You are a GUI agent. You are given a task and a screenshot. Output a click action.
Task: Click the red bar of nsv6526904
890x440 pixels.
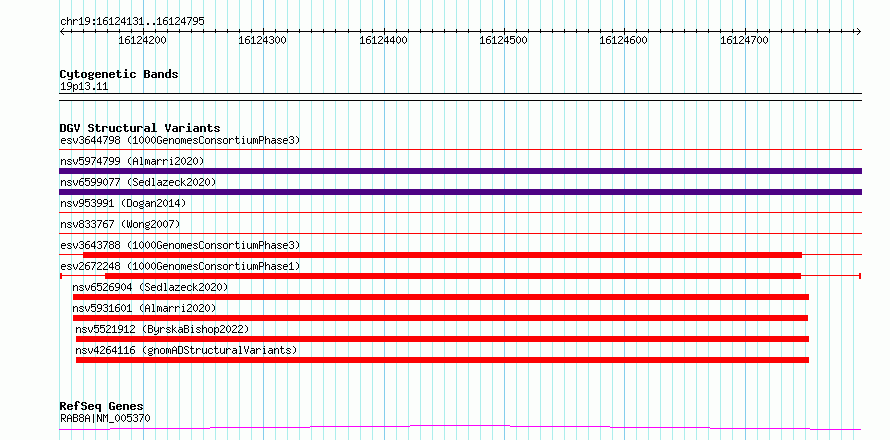pos(440,297)
